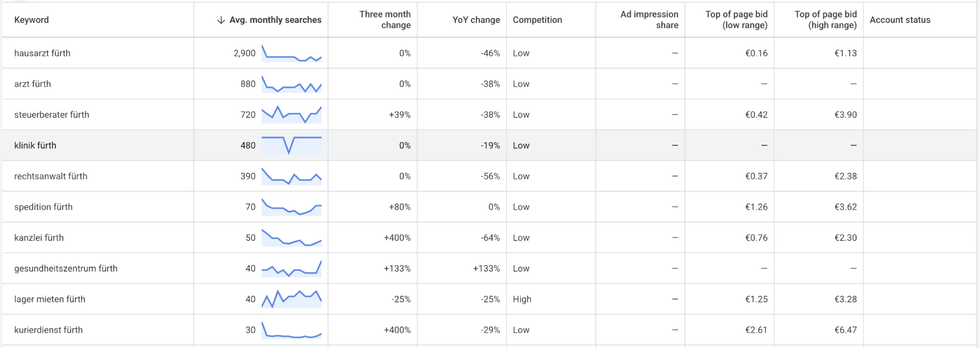
Task: Sort by the Keyword column header
Action: coord(31,20)
